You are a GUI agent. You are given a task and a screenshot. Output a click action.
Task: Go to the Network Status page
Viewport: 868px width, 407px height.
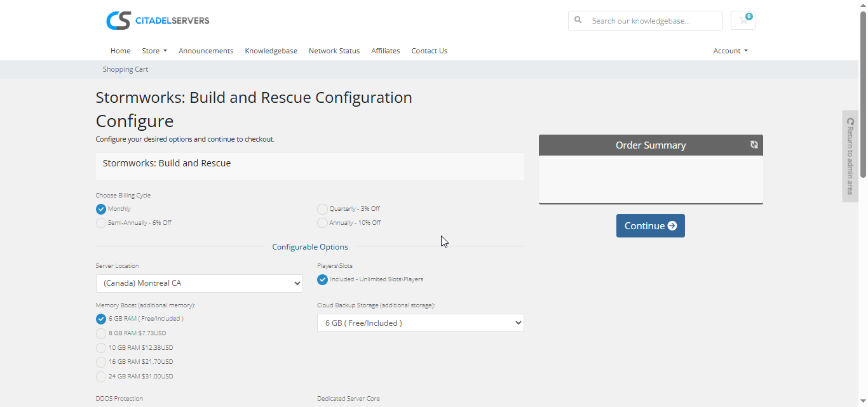click(334, 51)
